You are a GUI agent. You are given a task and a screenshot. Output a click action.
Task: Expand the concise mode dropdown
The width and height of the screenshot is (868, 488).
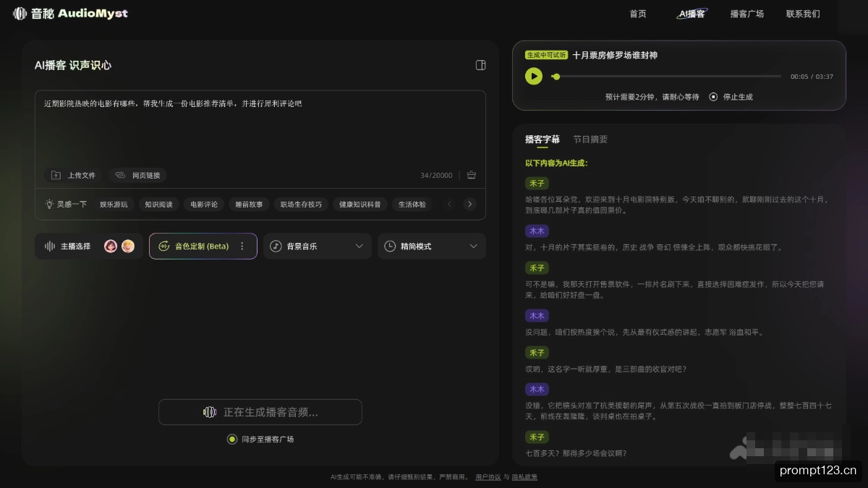point(474,246)
